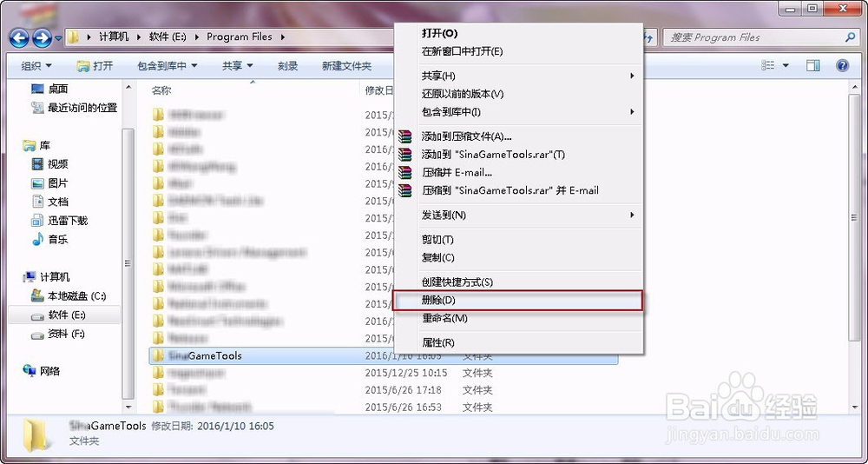This screenshot has width=868, height=464.
Task: Click 打开(O) in the context menu
Action: (x=518, y=33)
